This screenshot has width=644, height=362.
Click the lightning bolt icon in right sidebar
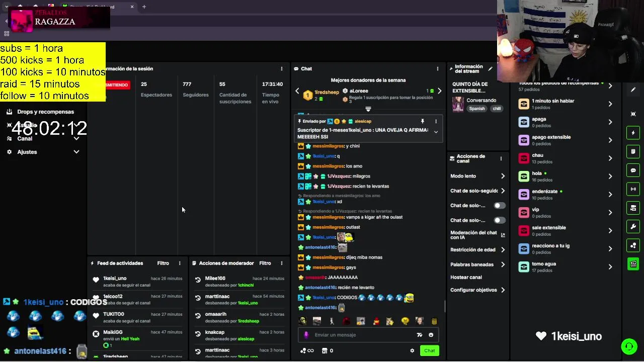click(633, 133)
